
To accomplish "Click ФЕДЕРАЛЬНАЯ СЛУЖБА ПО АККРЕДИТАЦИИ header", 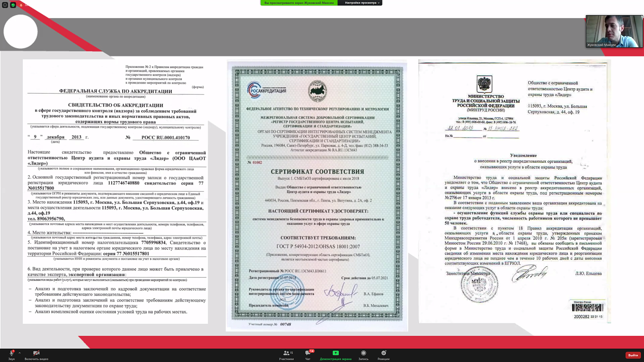I will point(115,91).
